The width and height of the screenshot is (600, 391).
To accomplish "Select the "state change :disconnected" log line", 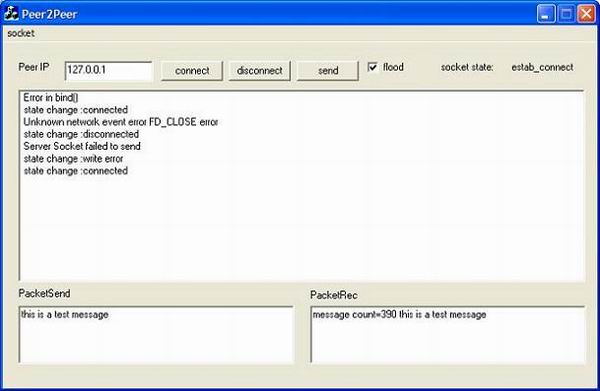I will click(81, 134).
